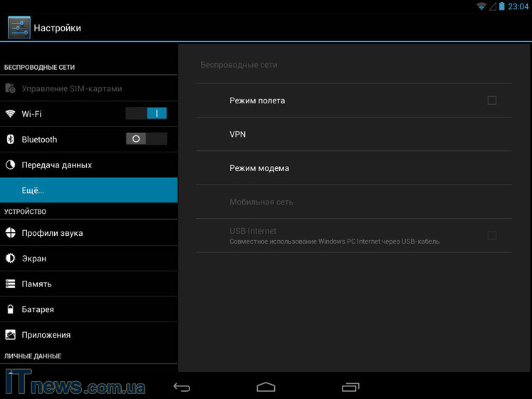This screenshot has width=532, height=399.
Task: Tap the clock in status bar
Action: point(518,6)
